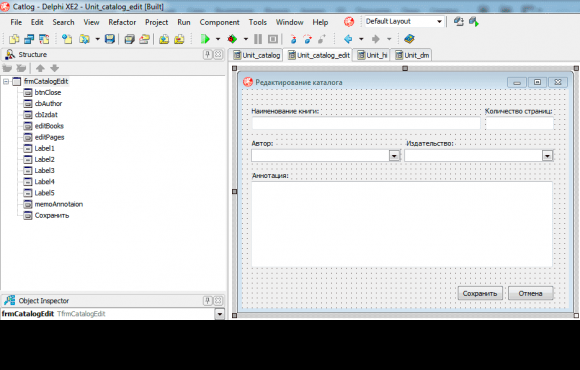Select memoAnnotaion in the Structure tree
Screen dimensions: 580x370
pyautogui.click(x=58, y=204)
